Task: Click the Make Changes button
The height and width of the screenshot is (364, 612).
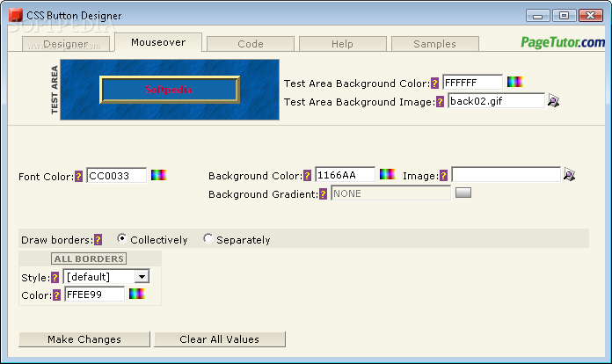Action: [x=84, y=339]
